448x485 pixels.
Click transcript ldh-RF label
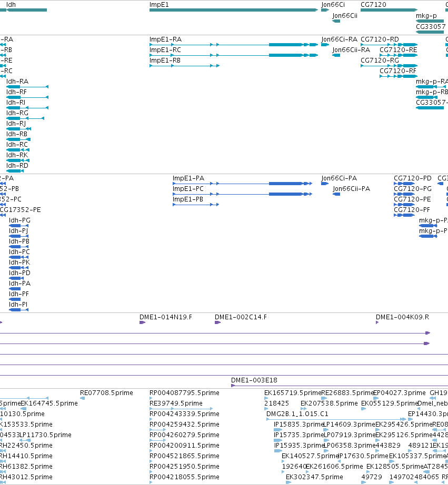click(16, 92)
